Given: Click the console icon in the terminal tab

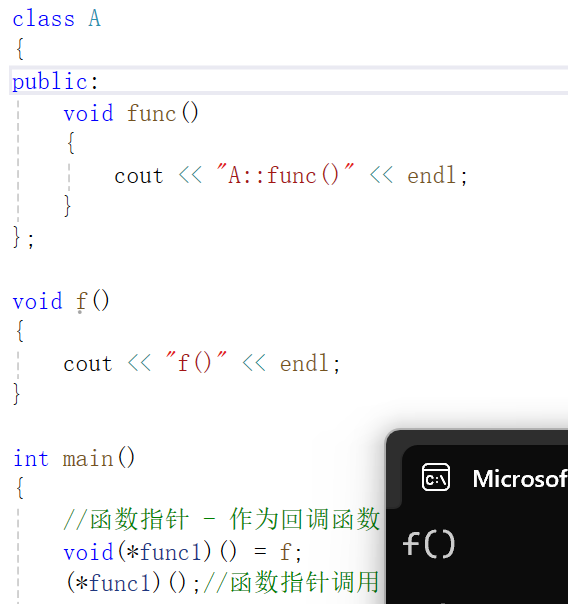Looking at the screenshot, I should (x=436, y=477).
